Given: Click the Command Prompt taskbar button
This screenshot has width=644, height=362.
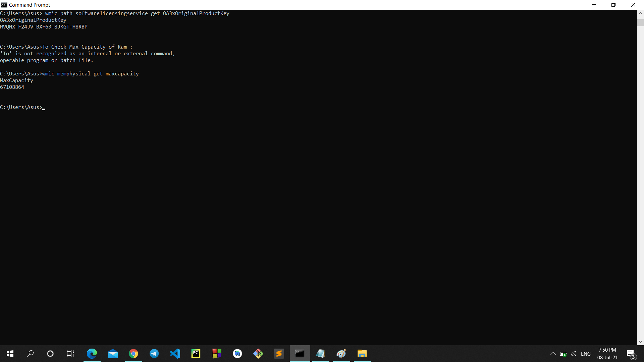Looking at the screenshot, I should [x=300, y=354].
